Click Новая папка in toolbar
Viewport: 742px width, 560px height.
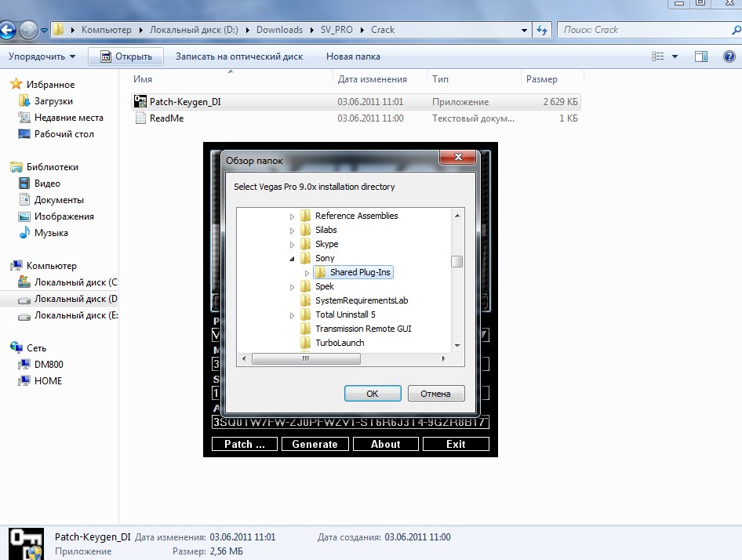(353, 56)
